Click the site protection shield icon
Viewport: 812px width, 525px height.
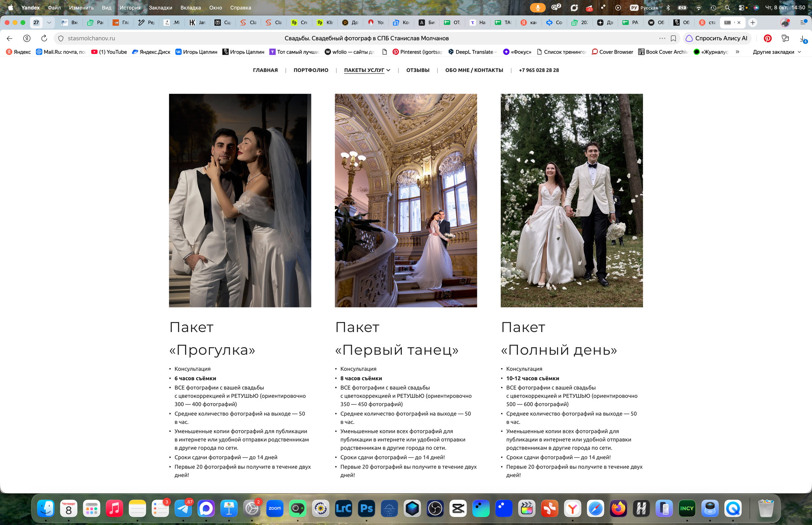click(61, 38)
